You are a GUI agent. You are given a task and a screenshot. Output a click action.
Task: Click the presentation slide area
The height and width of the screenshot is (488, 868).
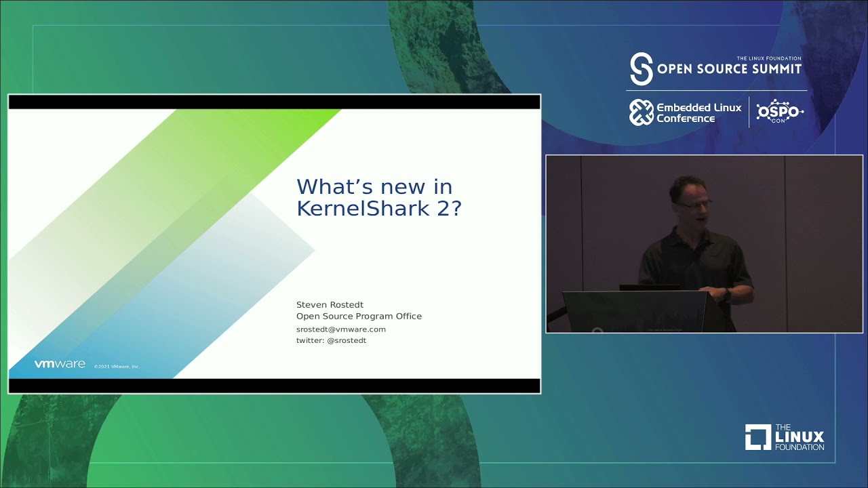pos(275,244)
